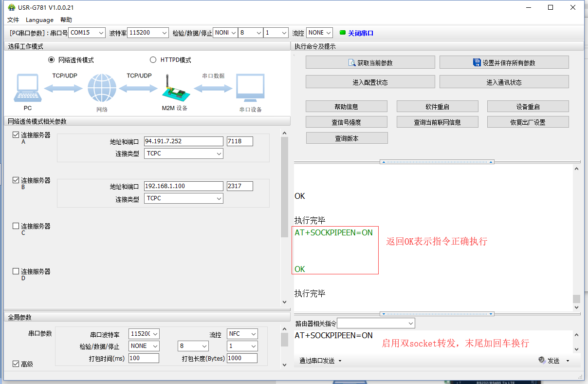The image size is (588, 384).
Task: Expand the 波特率 115200 dropdown
Action: (x=147, y=33)
